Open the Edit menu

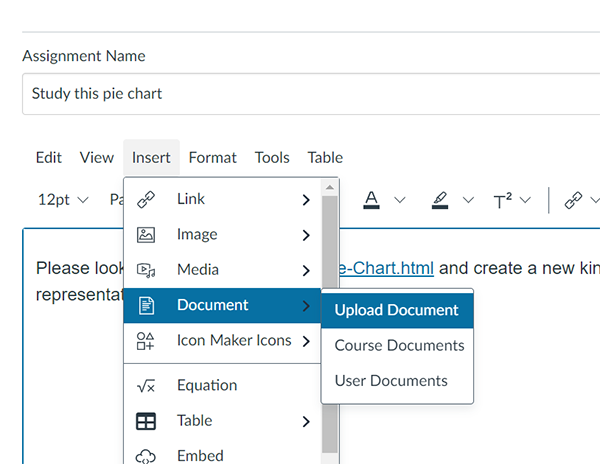[x=49, y=158]
